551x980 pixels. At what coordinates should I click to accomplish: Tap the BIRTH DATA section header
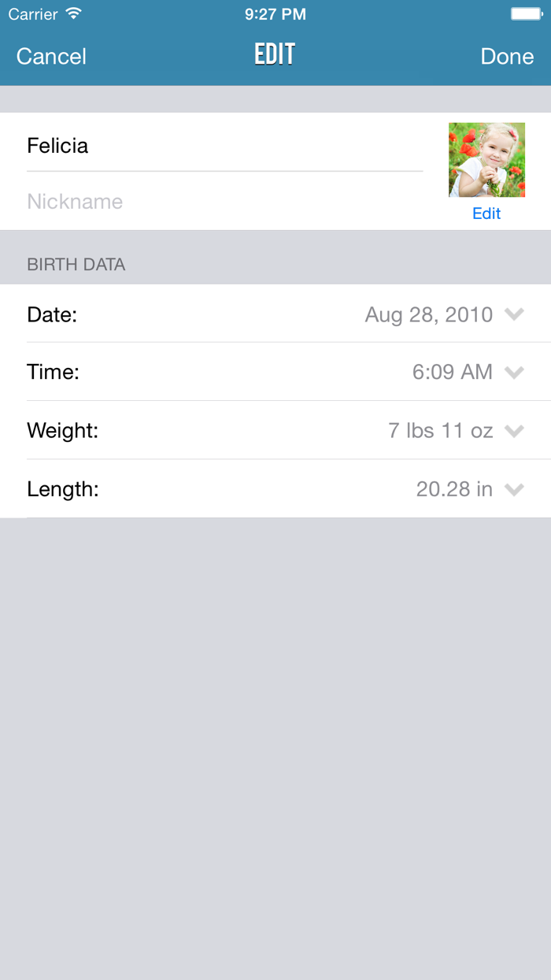click(x=76, y=265)
